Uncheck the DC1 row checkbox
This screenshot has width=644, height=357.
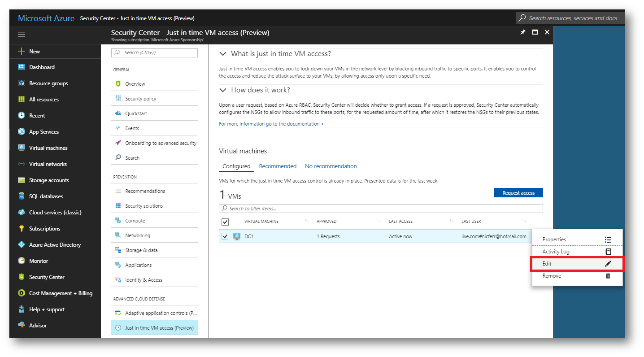tap(225, 236)
